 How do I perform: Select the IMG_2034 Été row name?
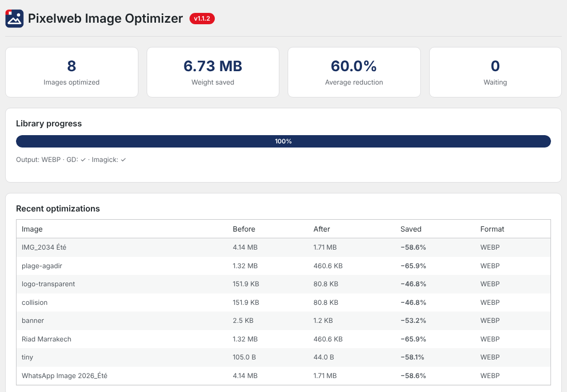pyautogui.click(x=44, y=248)
